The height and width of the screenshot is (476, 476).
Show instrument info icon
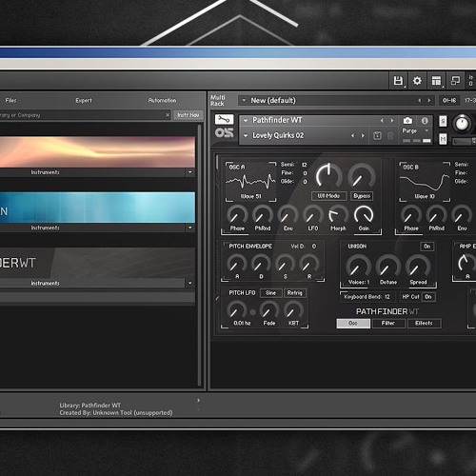[425, 121]
